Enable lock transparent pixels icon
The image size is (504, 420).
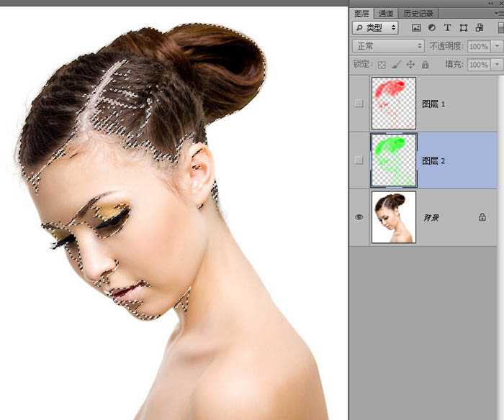pos(382,65)
